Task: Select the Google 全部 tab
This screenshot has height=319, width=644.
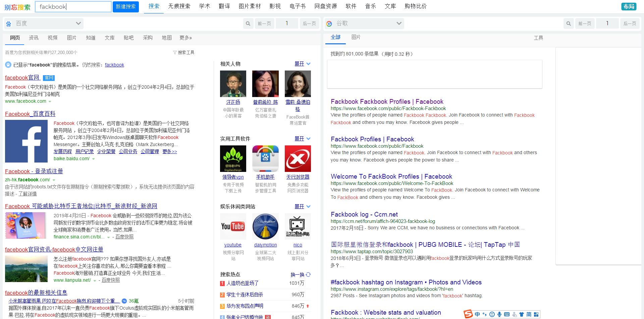Action: 335,37
